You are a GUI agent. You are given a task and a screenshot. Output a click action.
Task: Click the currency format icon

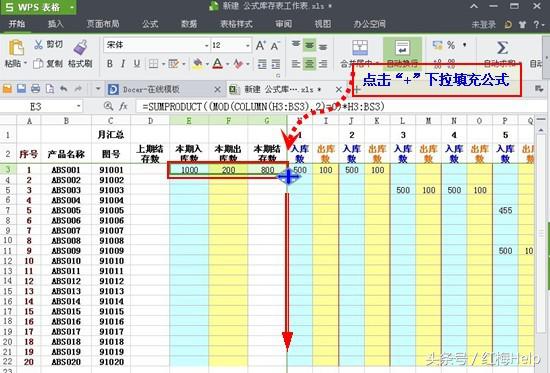click(x=437, y=45)
